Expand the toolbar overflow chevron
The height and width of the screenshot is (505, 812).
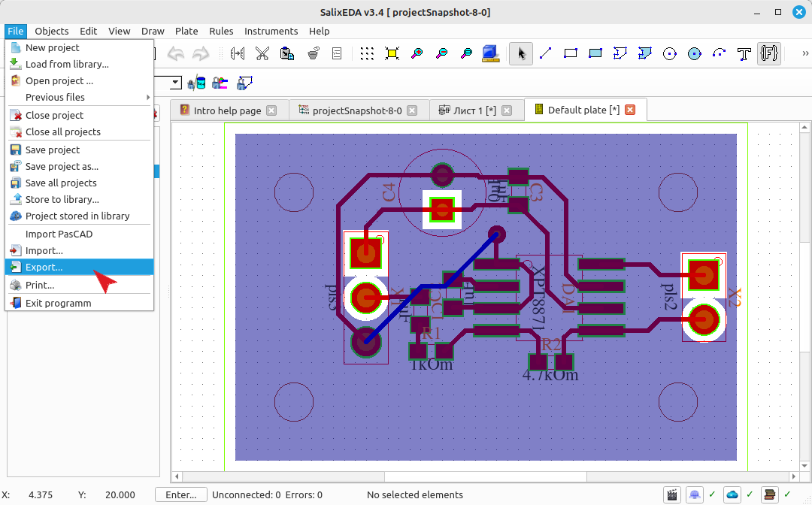pos(805,53)
